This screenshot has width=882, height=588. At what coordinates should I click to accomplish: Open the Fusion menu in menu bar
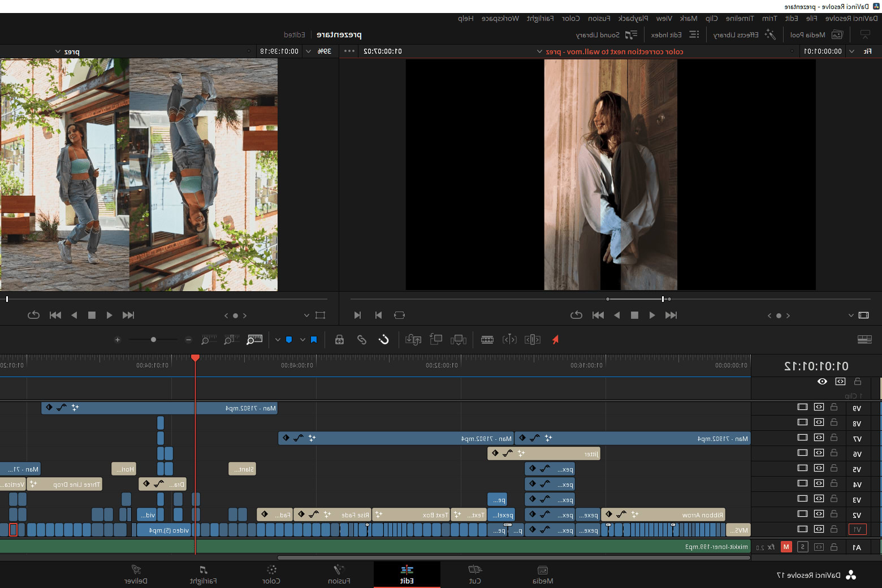click(599, 19)
